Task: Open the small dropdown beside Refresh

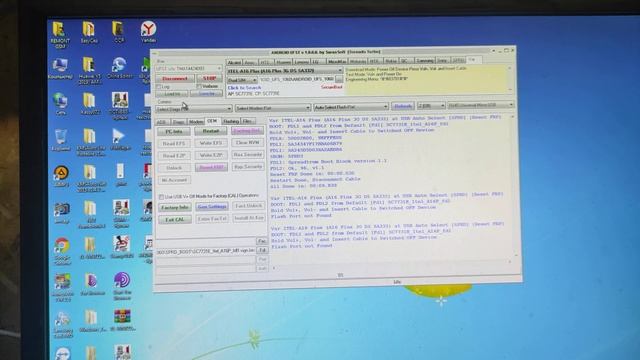Action: tap(431, 105)
